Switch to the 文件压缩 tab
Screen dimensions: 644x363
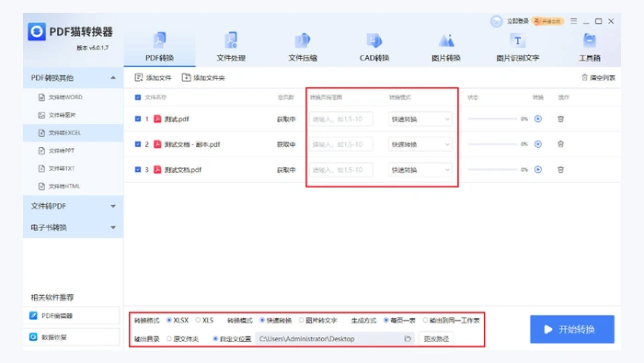(303, 47)
